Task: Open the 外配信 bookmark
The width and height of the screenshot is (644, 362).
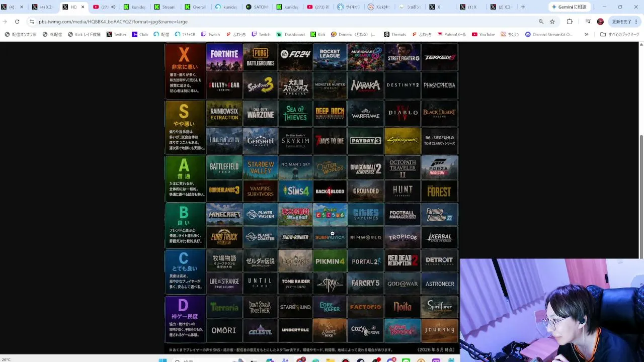Action: pos(52,35)
